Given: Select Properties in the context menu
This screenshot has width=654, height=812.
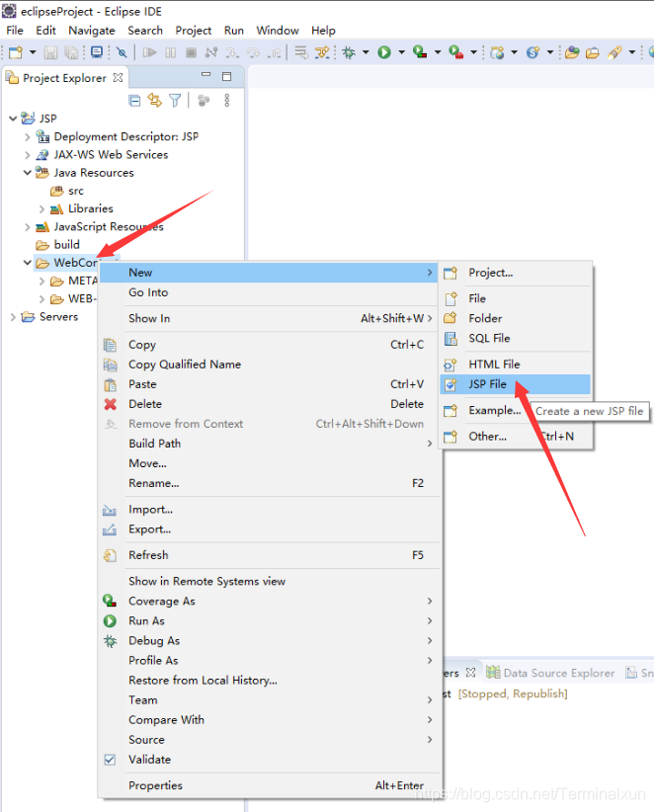Looking at the screenshot, I should (270, 785).
